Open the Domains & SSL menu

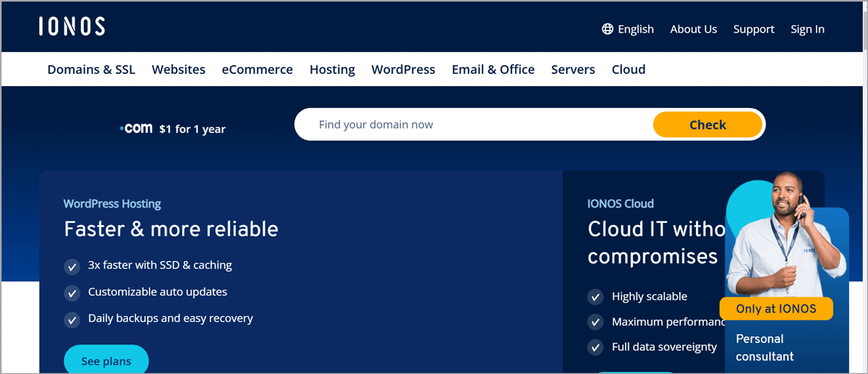91,69
